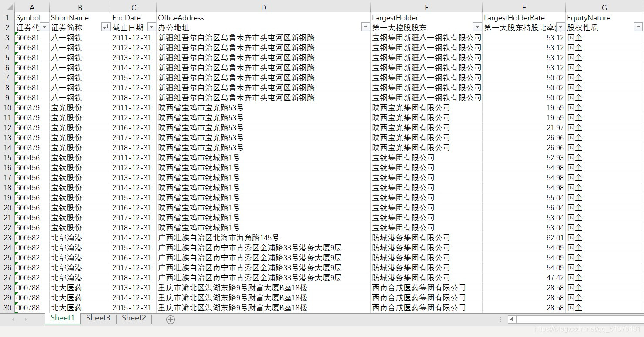Open filter dropdown for 证券代码 column
The width and height of the screenshot is (644, 337).
pos(45,27)
